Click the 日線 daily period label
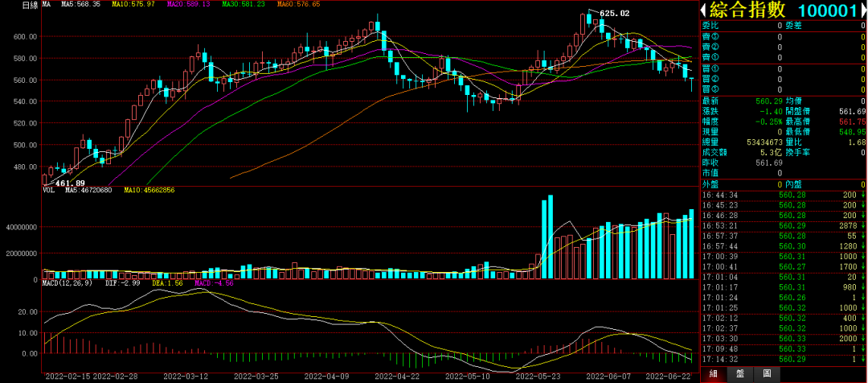The image size is (868, 383). [x=30, y=5]
